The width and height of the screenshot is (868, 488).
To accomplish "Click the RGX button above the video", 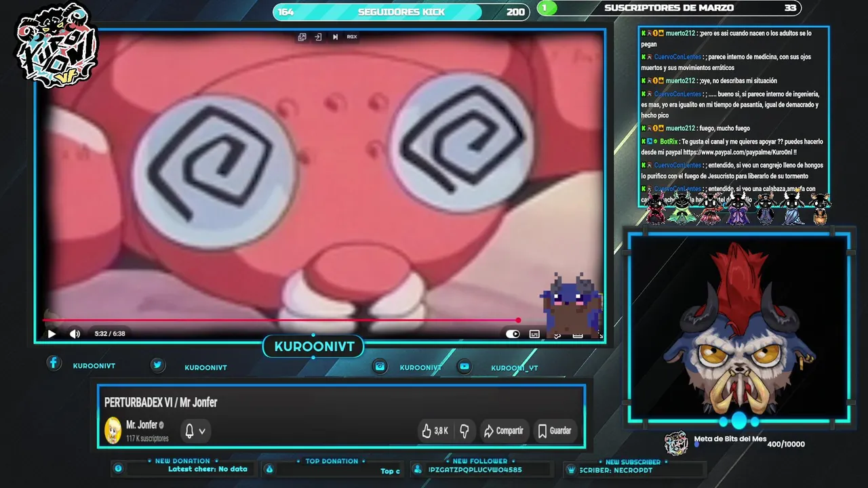I will [x=352, y=37].
